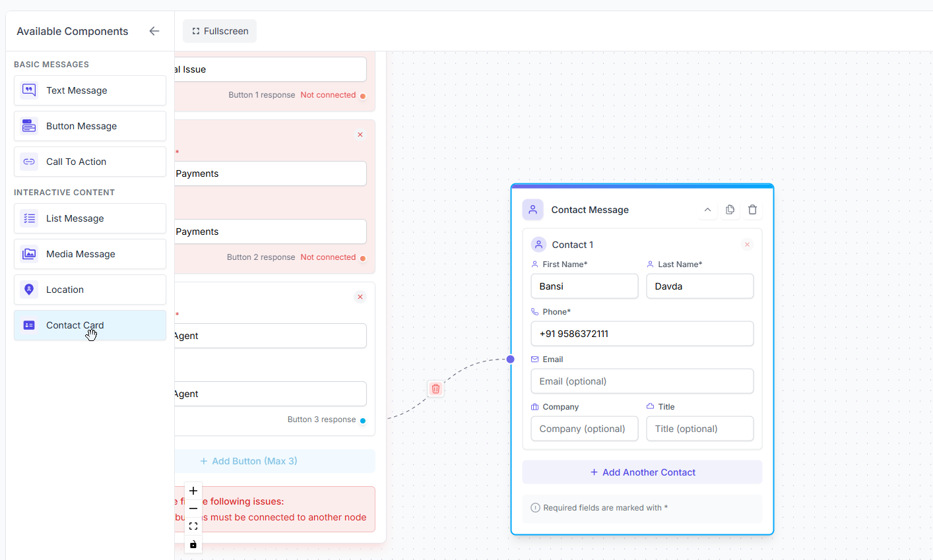Screen dimensions: 933x560
Task: Delete the Contact Message node
Action: tap(752, 209)
